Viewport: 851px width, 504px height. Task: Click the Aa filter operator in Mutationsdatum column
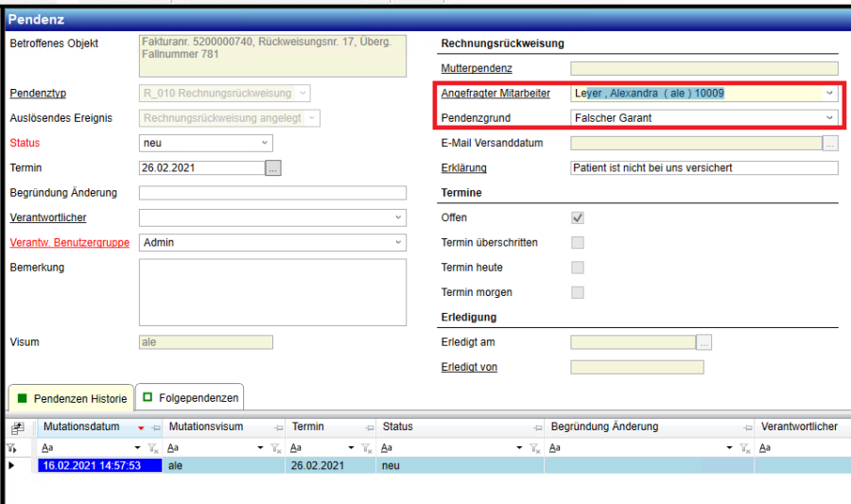[x=48, y=448]
